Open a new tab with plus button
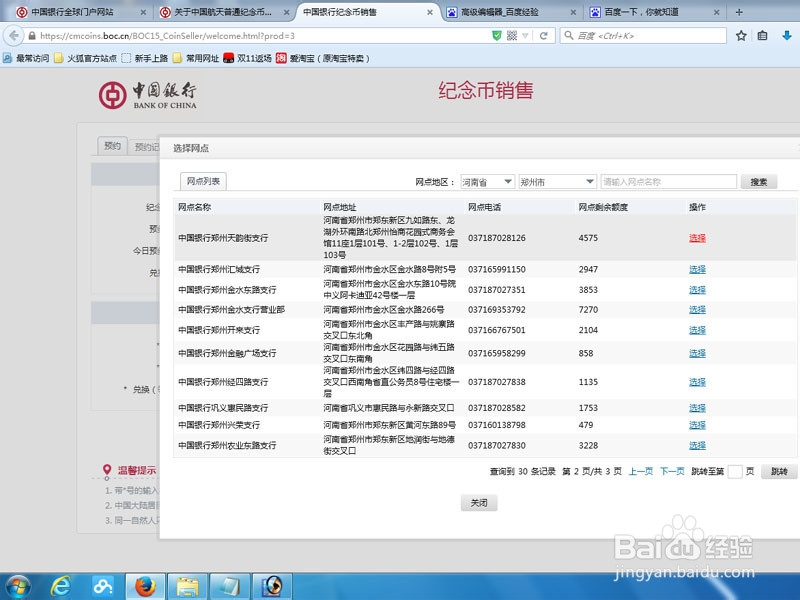800x600 pixels. [x=739, y=12]
